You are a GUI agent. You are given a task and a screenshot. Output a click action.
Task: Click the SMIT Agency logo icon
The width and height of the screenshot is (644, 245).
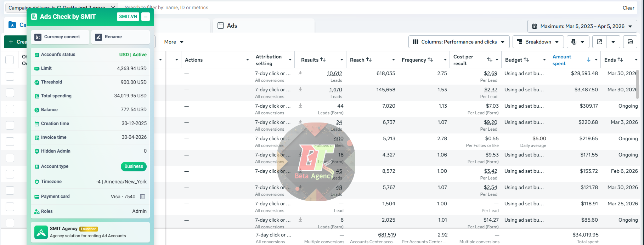pyautogui.click(x=41, y=232)
